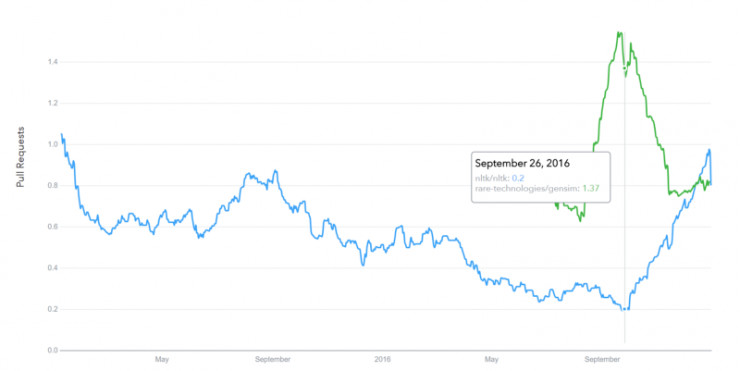740x371 pixels.
Task: Click the Pull Requests axis title
Action: coord(20,157)
